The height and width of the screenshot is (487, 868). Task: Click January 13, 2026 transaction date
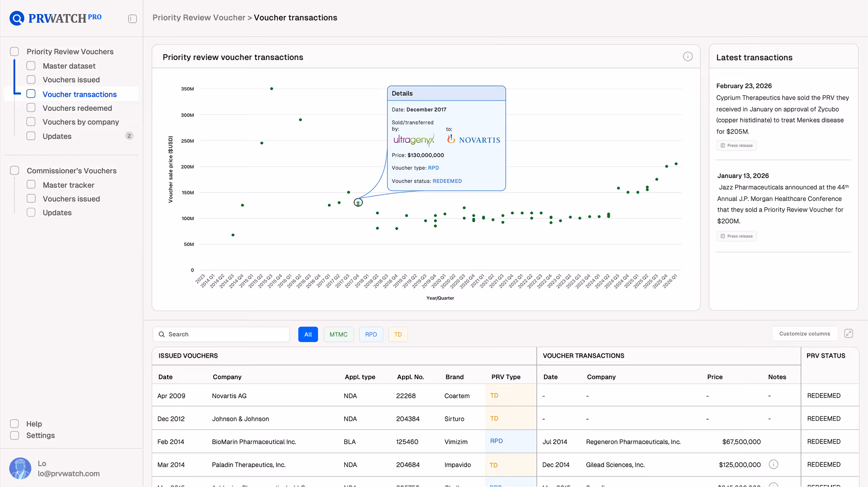click(x=743, y=176)
